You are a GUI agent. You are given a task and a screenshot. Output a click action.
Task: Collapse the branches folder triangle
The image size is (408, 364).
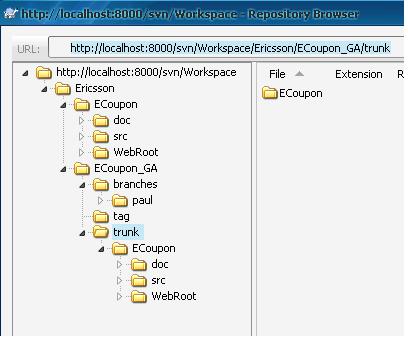point(82,185)
